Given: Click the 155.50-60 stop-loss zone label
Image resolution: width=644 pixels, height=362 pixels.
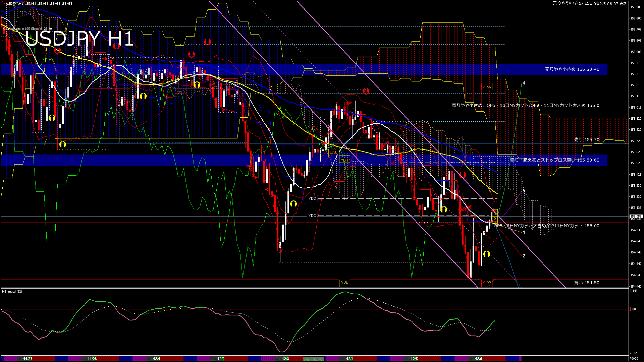Looking at the screenshot, I should (555, 160).
